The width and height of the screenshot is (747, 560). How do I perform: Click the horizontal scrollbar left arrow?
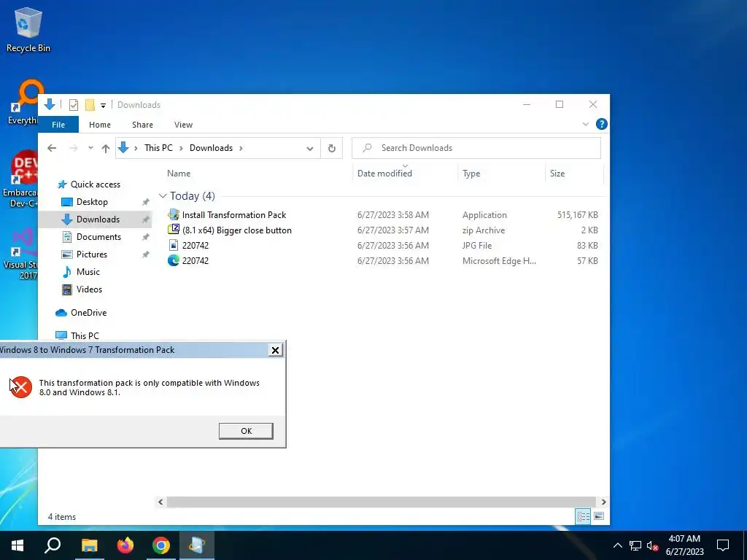[160, 502]
